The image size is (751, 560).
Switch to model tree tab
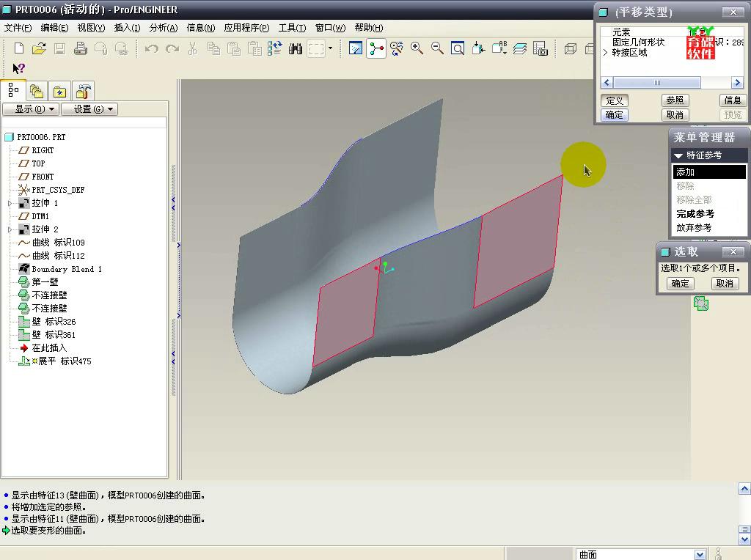click(13, 90)
